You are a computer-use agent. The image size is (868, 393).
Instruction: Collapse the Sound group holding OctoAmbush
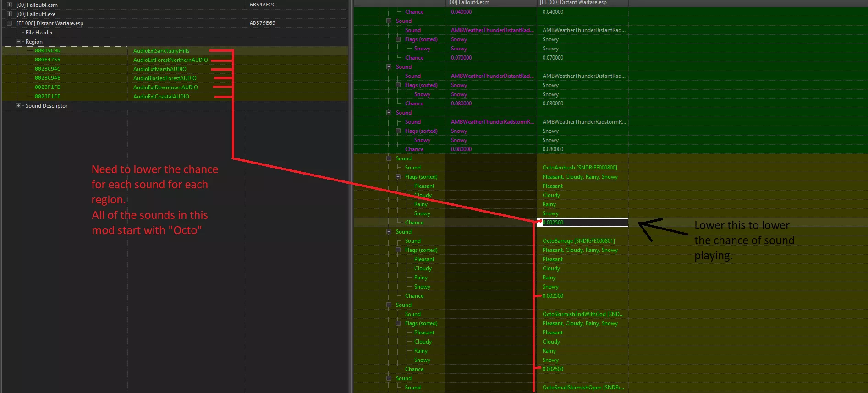click(x=389, y=158)
